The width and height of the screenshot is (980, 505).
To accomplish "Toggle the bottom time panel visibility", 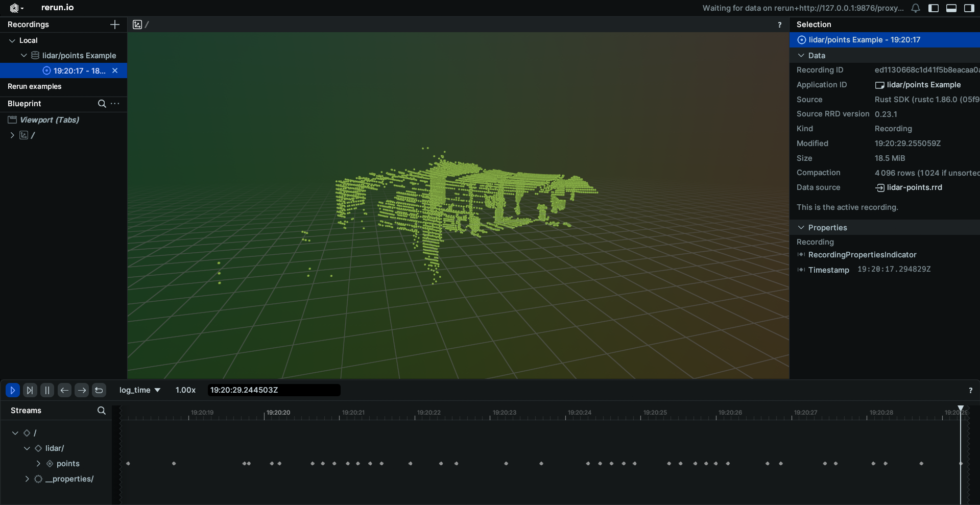I will pos(951,8).
